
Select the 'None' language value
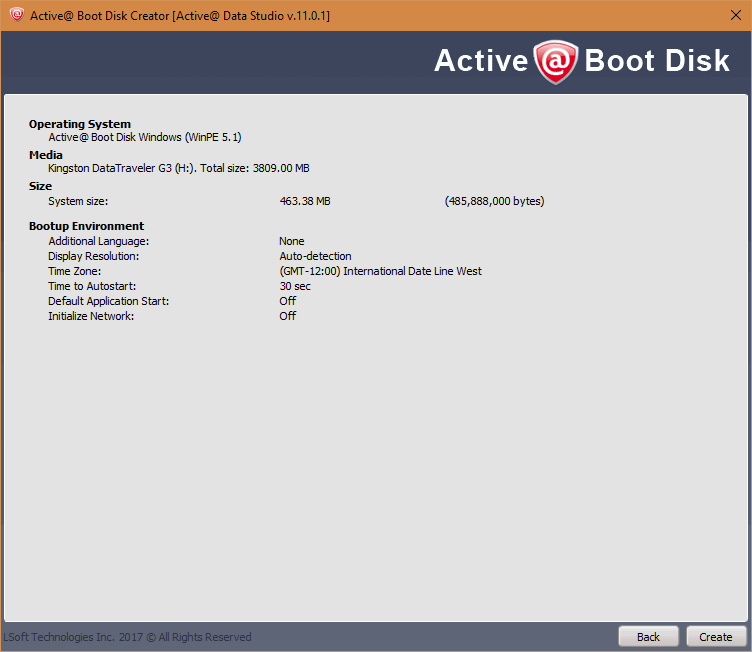[292, 241]
